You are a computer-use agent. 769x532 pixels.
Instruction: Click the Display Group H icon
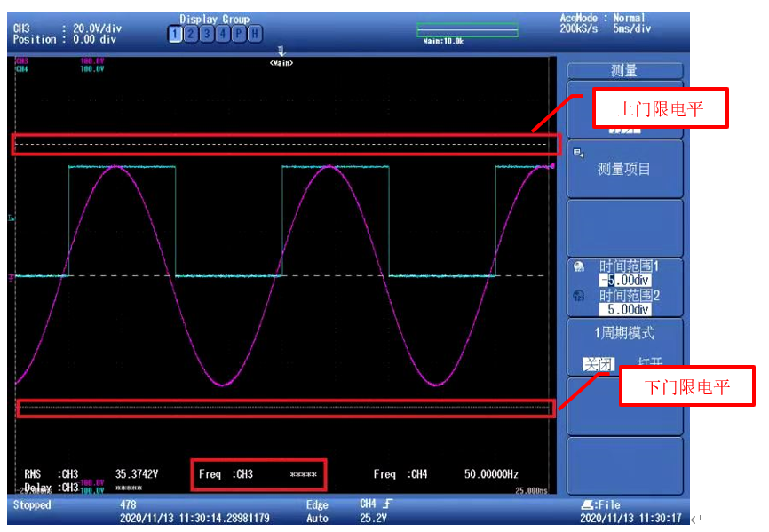pyautogui.click(x=255, y=34)
